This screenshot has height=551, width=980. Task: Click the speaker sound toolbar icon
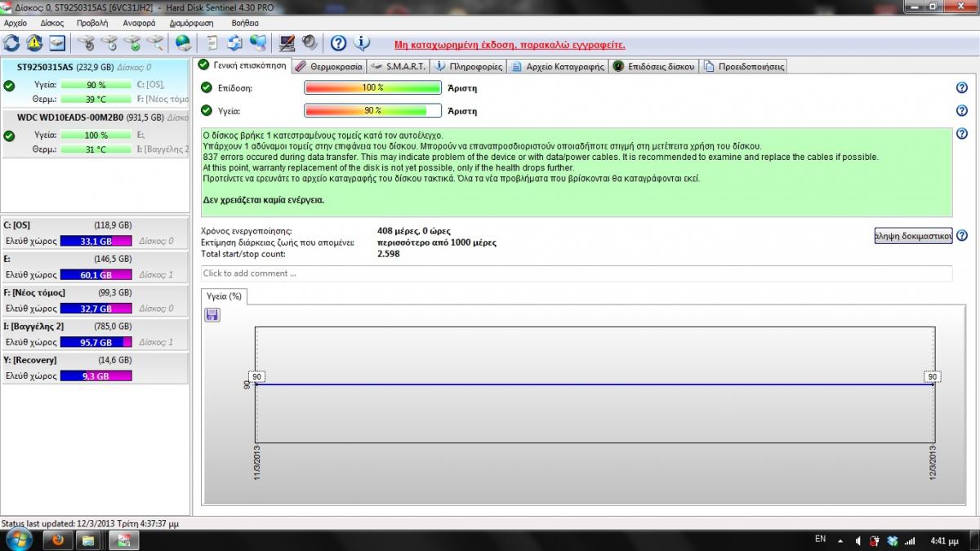(x=310, y=42)
